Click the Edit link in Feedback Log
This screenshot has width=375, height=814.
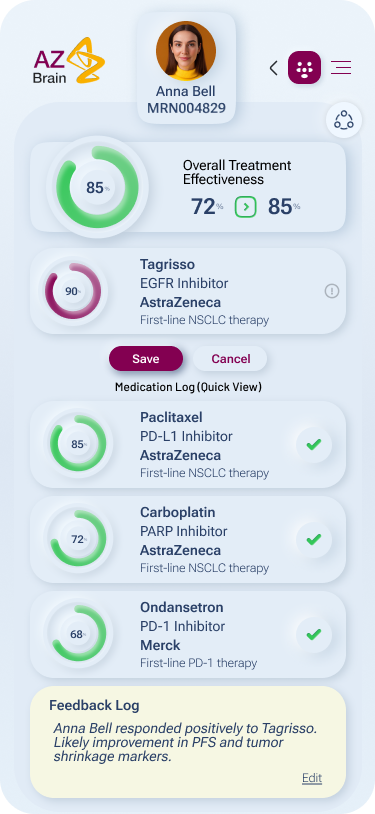pos(312,778)
